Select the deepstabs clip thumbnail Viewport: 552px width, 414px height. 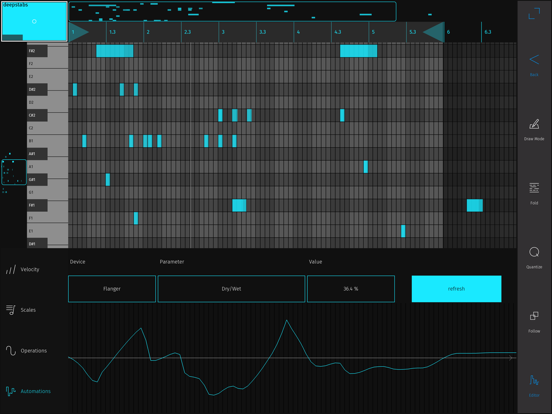coord(34,21)
